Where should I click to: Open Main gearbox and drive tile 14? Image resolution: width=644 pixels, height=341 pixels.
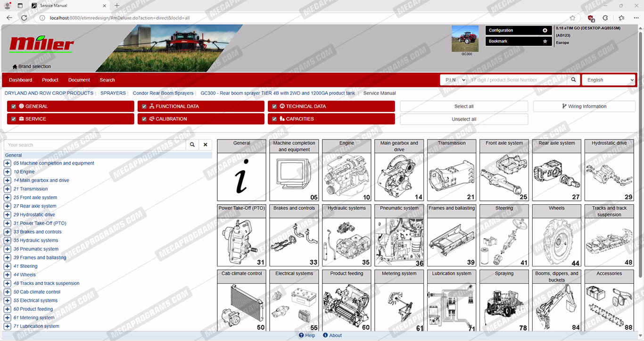tap(399, 170)
